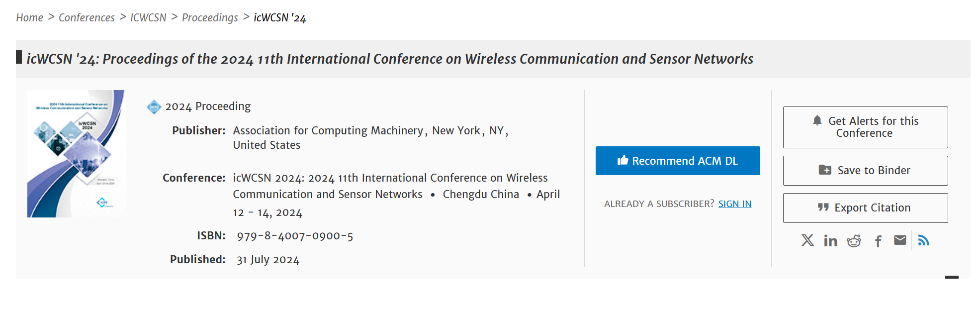This screenshot has width=980, height=314.
Task: Click thumbs-up icon on Recommend ACM DL
Action: point(623,160)
